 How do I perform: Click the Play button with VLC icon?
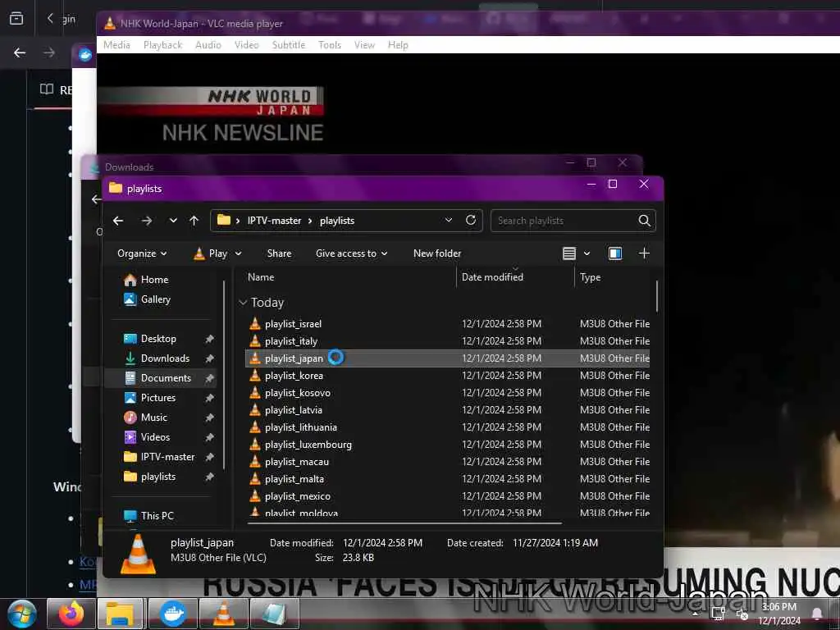210,253
